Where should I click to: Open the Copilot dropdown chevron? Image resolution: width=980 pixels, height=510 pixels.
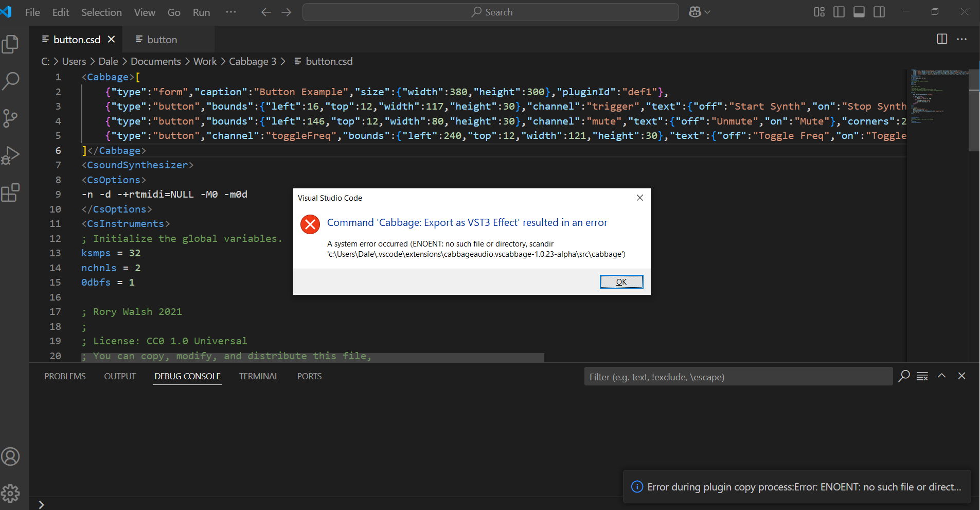click(x=707, y=12)
